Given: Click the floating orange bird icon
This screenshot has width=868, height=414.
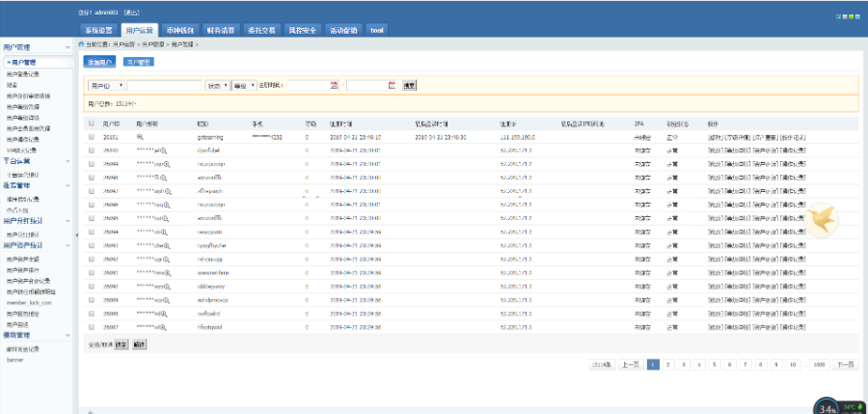Looking at the screenshot, I should (x=822, y=221).
